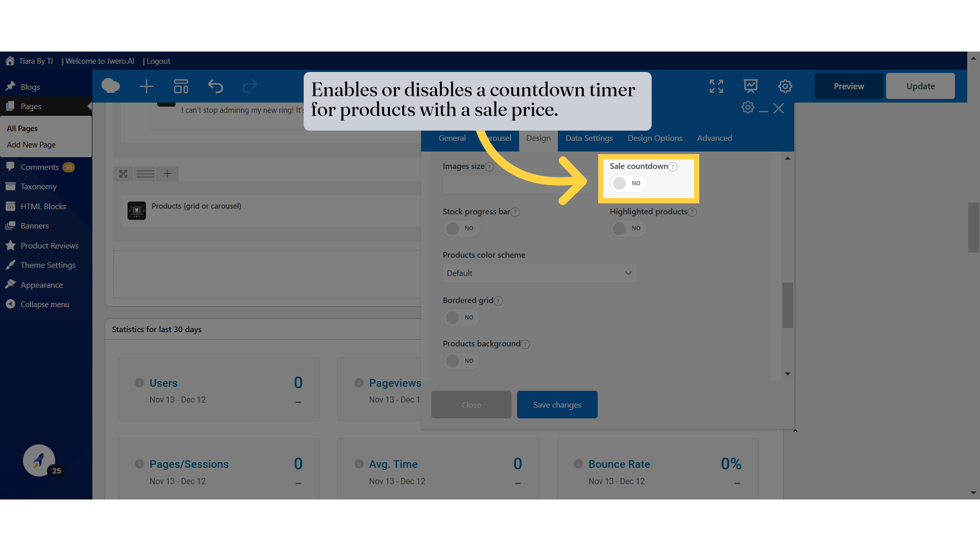Click the plus add element icon
980x551 pixels.
[x=146, y=86]
